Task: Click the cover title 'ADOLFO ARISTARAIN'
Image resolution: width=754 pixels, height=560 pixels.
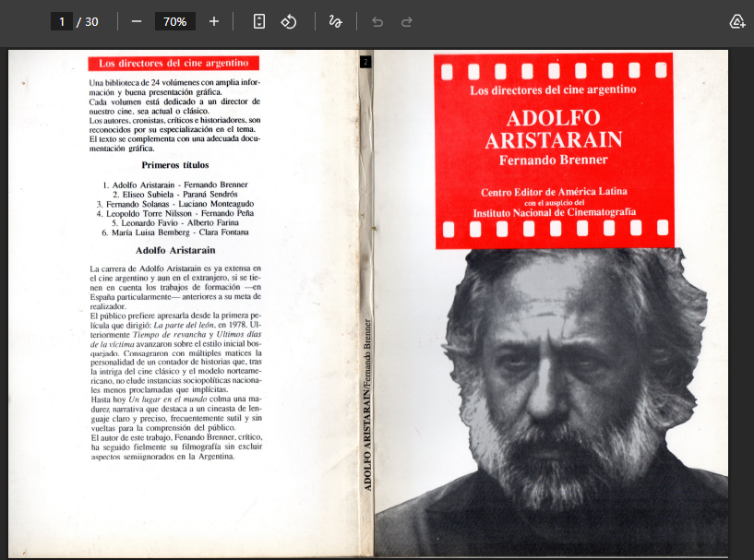Action: click(554, 129)
